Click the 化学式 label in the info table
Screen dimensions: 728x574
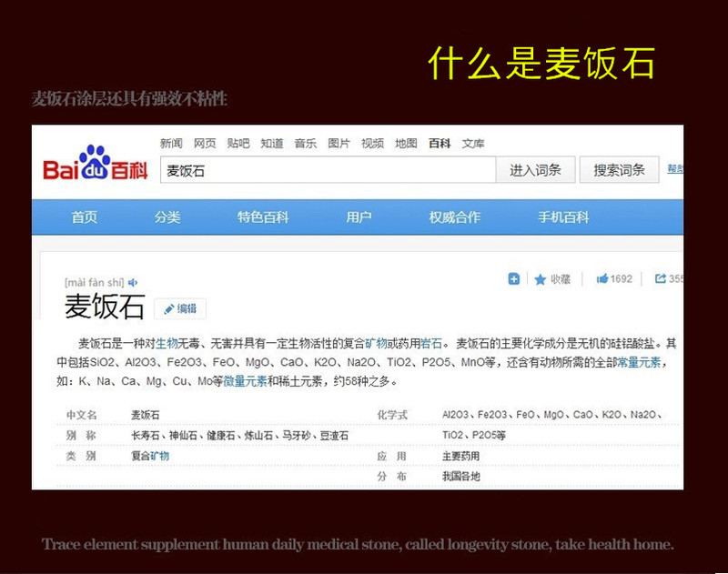point(392,415)
